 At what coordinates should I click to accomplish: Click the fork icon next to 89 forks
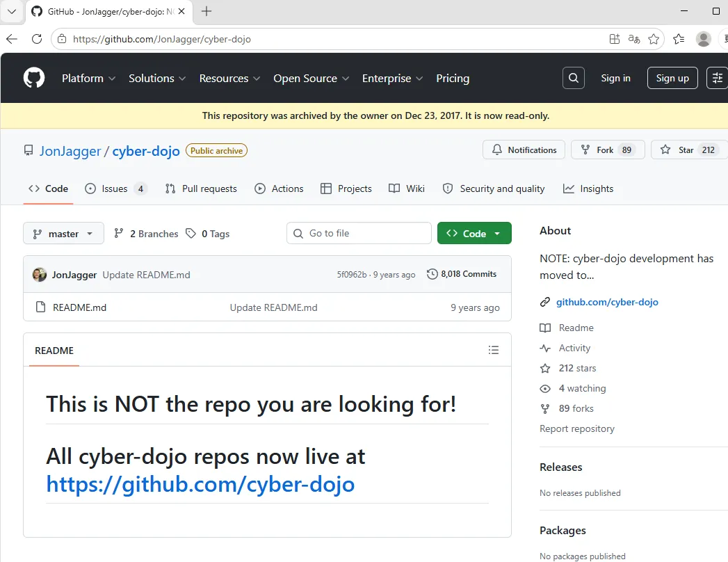pos(545,409)
